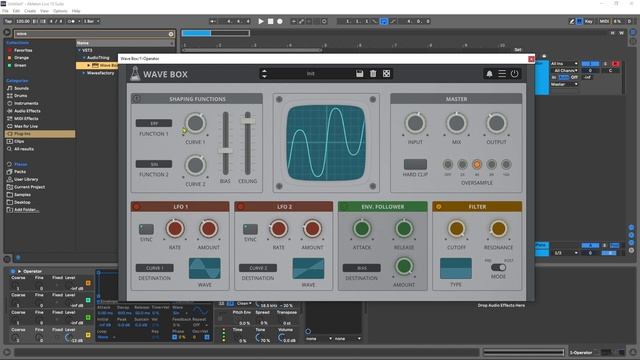Open Function 1 selector dropdown
The image size is (640, 360).
click(x=154, y=123)
